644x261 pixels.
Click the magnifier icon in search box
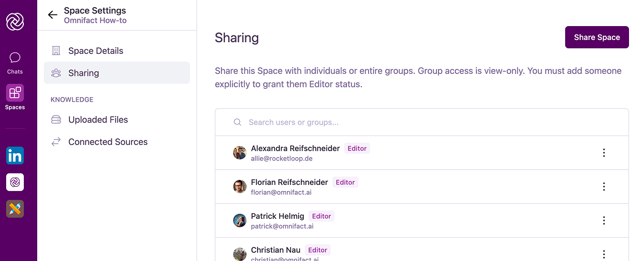coord(238,122)
